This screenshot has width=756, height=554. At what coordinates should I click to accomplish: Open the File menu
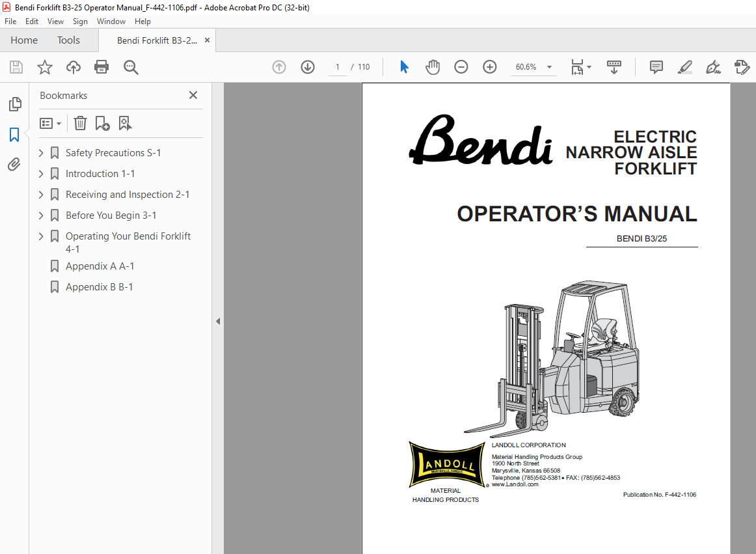10,21
